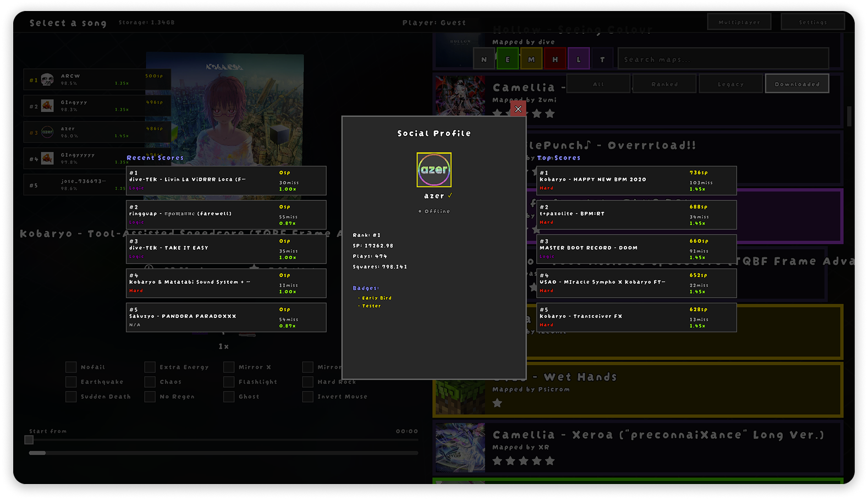The height and width of the screenshot is (500, 868).
Task: Toggle the yellow M difficulty filter
Action: (531, 59)
